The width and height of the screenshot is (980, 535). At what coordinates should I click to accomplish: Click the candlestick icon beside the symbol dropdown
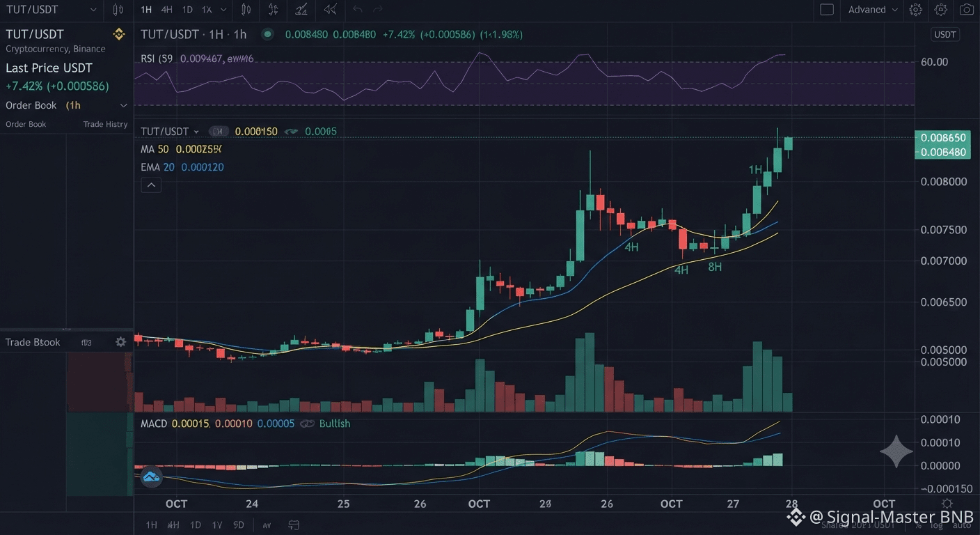(x=118, y=10)
